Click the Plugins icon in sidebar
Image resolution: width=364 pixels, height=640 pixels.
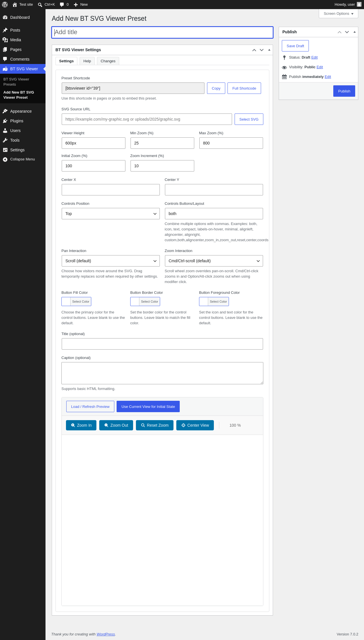click(5, 121)
